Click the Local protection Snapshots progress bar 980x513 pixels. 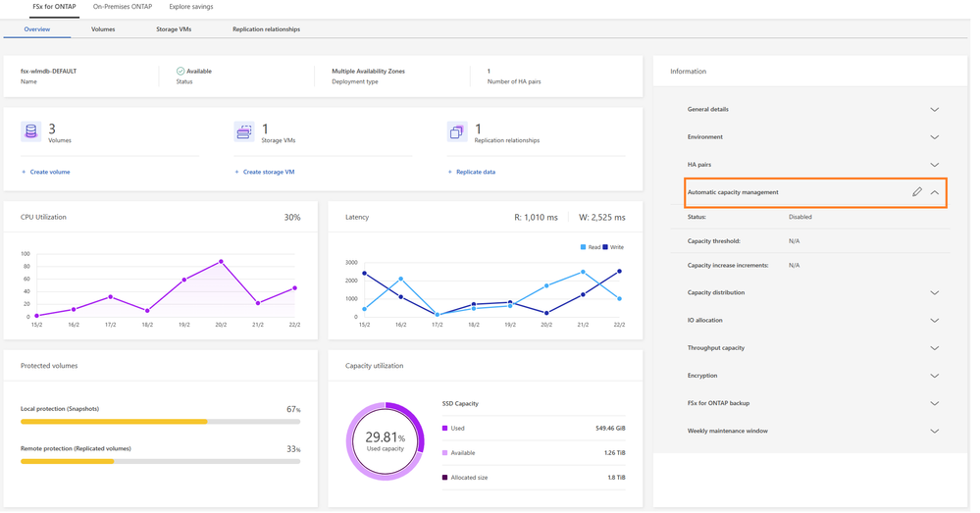pos(160,421)
